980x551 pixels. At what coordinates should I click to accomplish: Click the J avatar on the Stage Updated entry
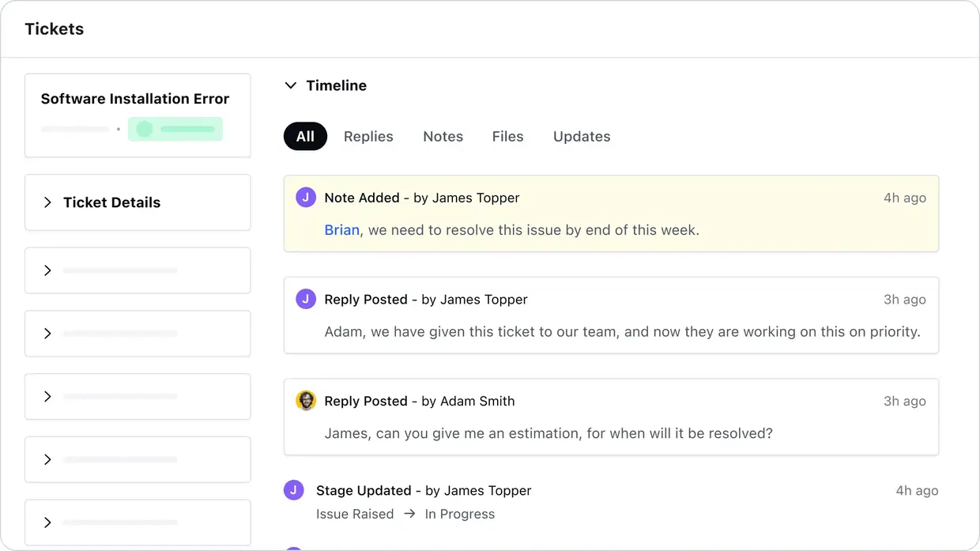(293, 490)
